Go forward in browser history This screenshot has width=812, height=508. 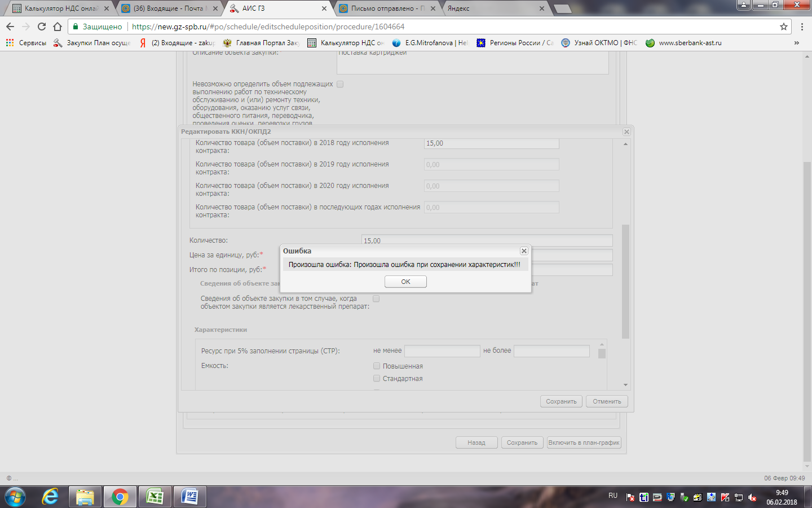point(26,27)
